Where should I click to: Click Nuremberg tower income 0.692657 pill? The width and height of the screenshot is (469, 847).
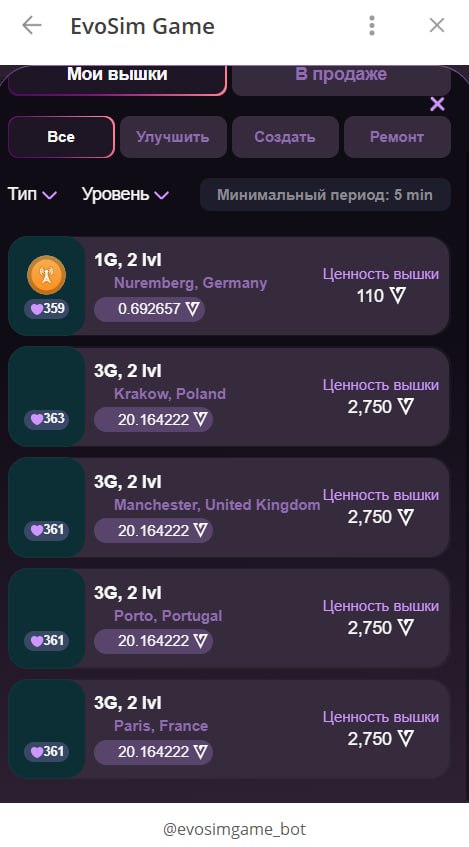150,310
